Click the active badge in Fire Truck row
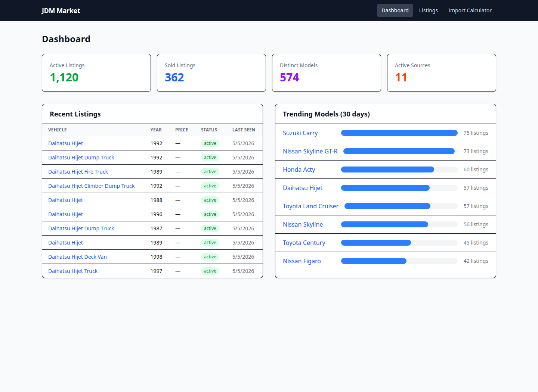 [210, 172]
